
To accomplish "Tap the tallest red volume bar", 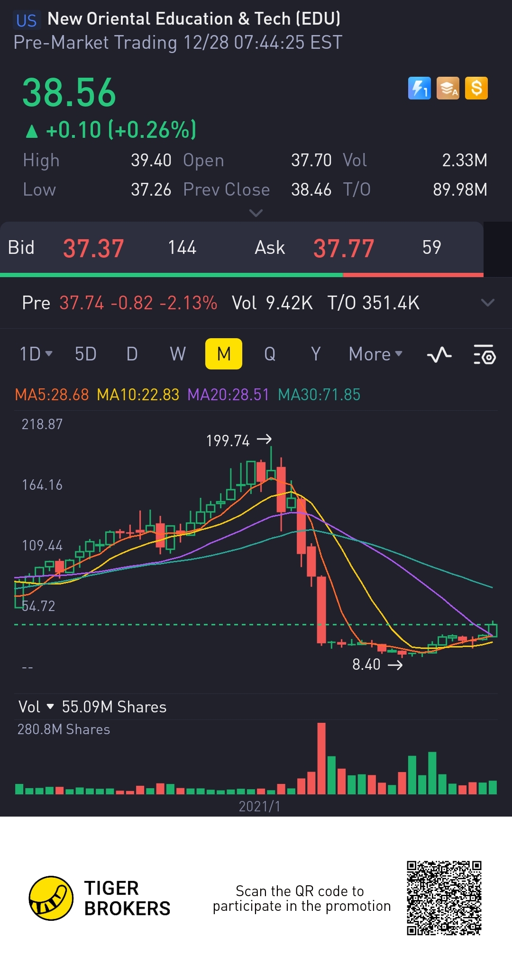I will [x=321, y=758].
